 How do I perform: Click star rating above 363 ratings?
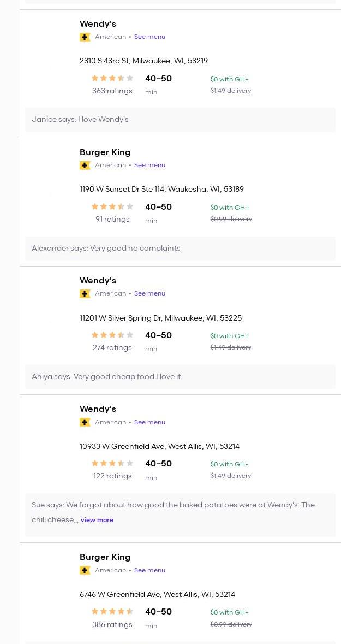(x=112, y=79)
